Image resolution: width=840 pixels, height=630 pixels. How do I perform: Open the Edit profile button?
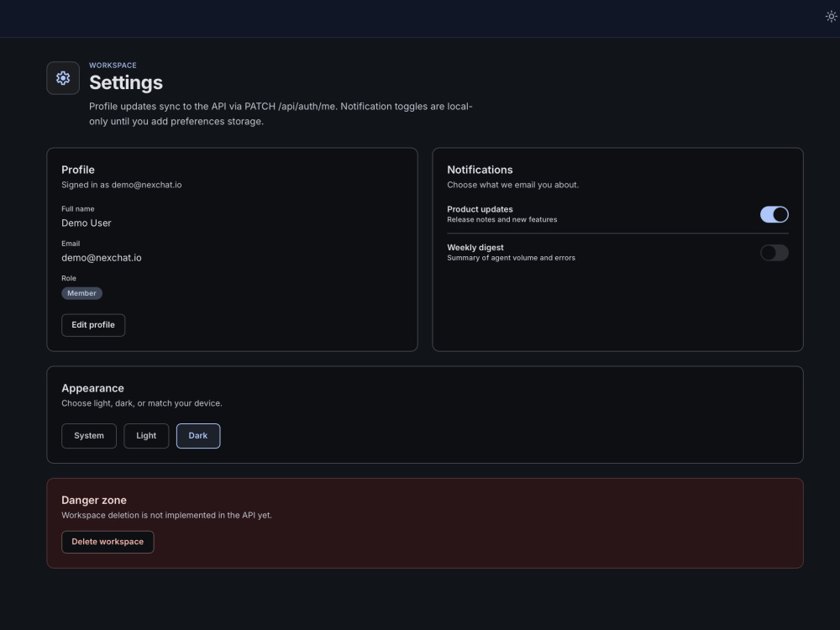coord(93,325)
